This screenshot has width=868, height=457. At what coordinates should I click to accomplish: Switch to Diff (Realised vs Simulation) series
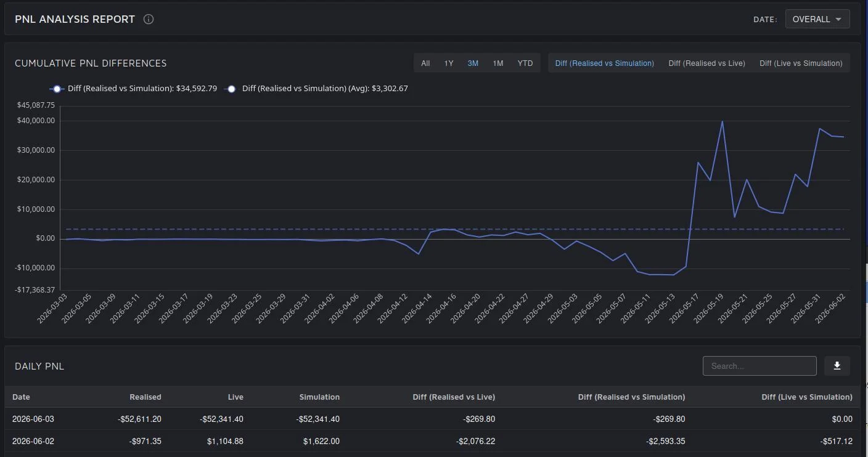(605, 63)
